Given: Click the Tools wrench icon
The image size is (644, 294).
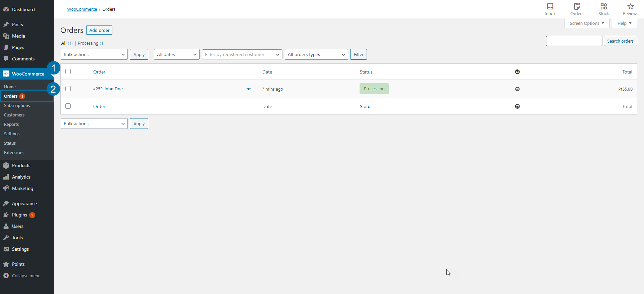Looking at the screenshot, I should pyautogui.click(x=6, y=238).
